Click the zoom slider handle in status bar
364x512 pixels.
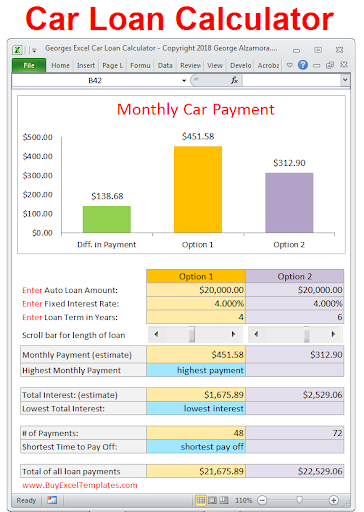[299, 500]
